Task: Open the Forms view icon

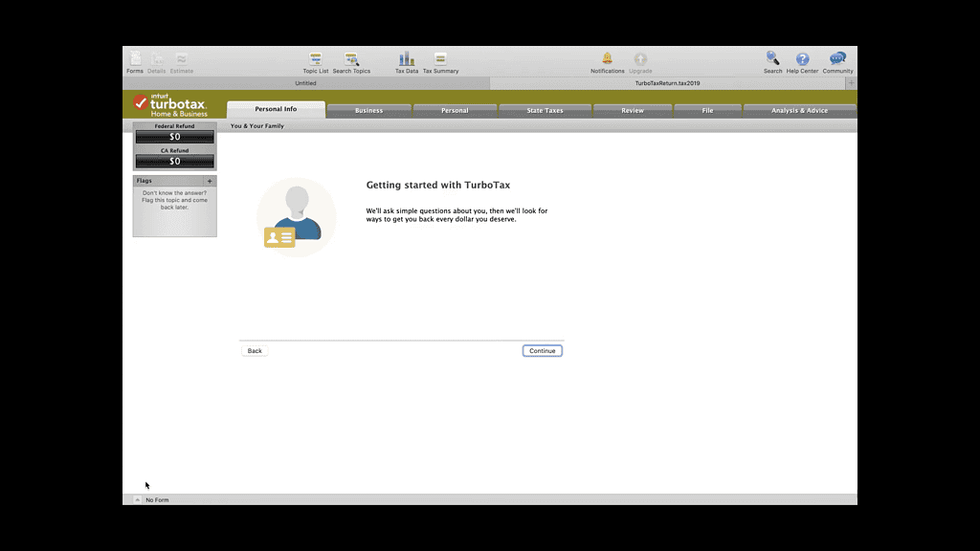Action: (x=135, y=62)
